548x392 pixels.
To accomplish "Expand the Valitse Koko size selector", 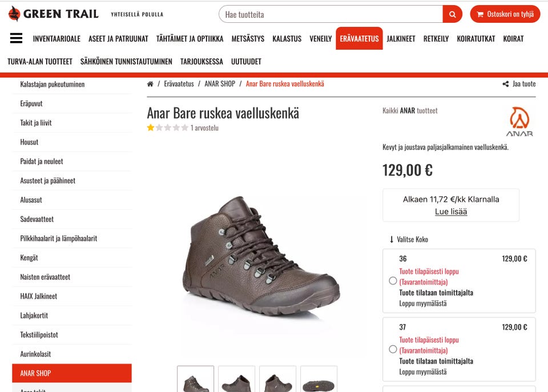I will (x=409, y=239).
